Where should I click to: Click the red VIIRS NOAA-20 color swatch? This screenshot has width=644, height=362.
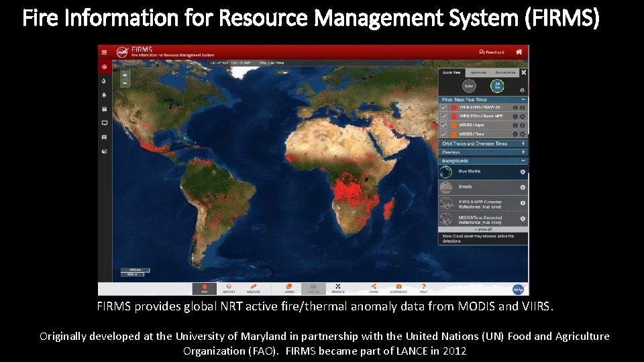click(x=454, y=107)
